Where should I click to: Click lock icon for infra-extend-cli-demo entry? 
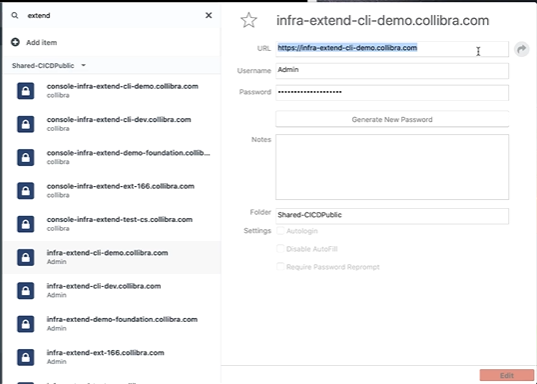pos(26,257)
